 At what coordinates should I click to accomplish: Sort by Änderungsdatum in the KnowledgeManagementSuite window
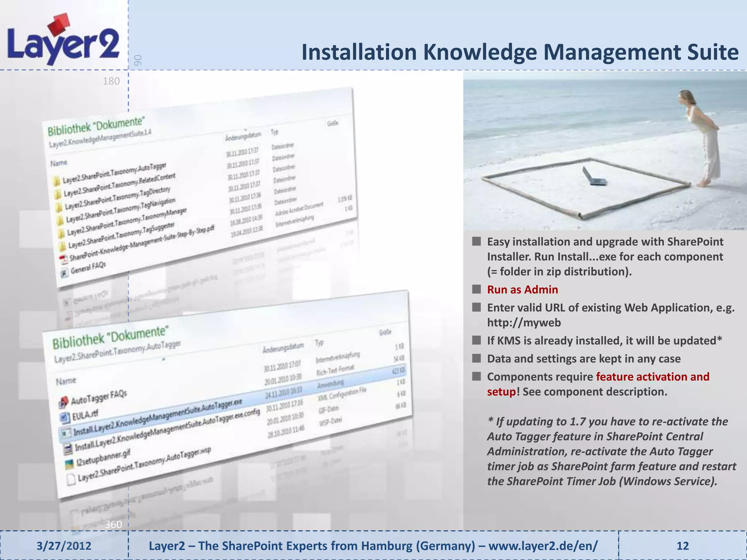243,136
